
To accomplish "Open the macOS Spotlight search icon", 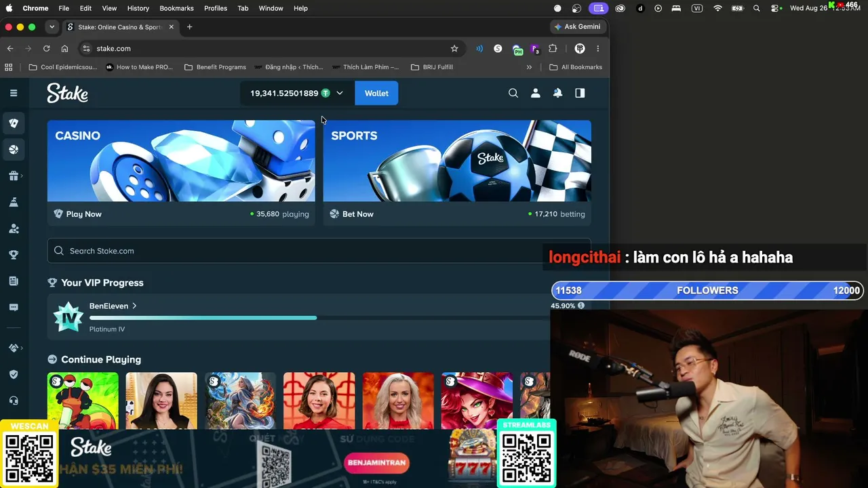I will (x=757, y=8).
